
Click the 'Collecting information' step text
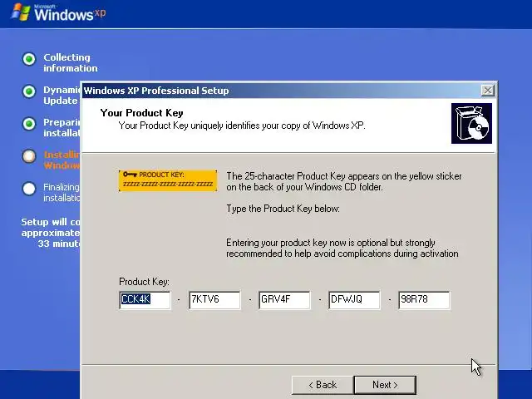(70, 63)
